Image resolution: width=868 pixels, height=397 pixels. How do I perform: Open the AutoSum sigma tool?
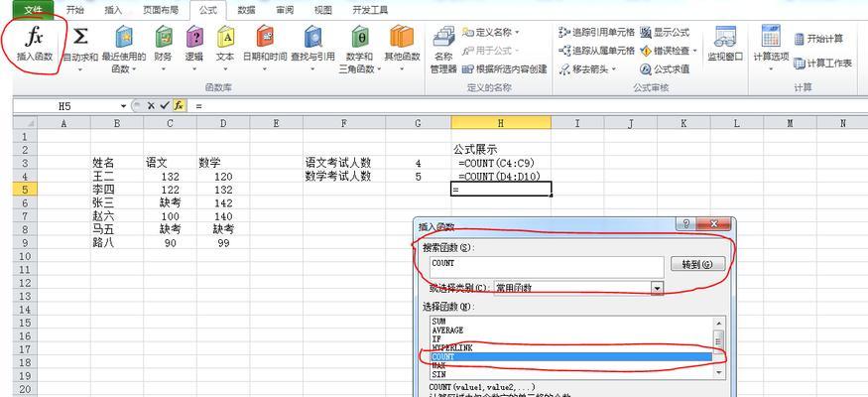click(x=80, y=37)
